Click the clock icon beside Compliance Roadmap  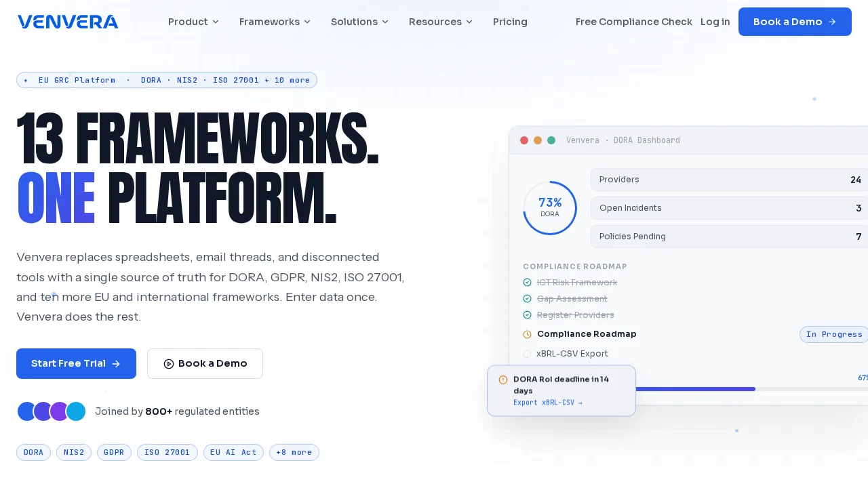click(527, 334)
